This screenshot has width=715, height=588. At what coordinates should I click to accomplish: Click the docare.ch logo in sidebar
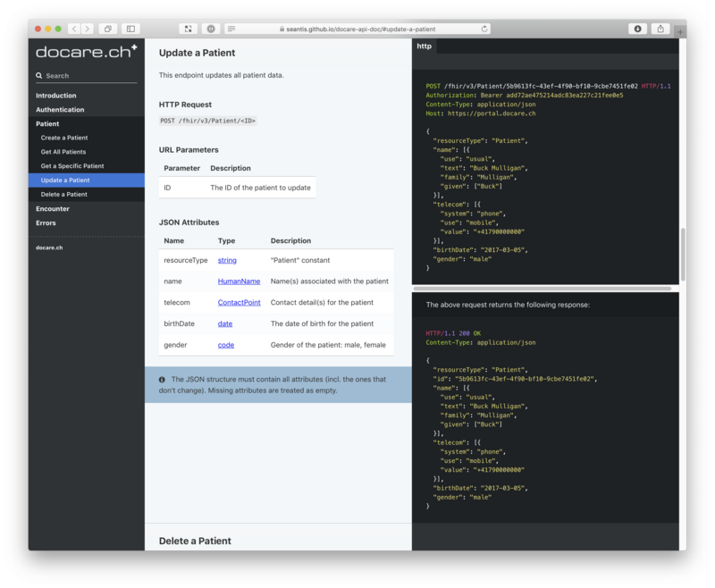[86, 53]
